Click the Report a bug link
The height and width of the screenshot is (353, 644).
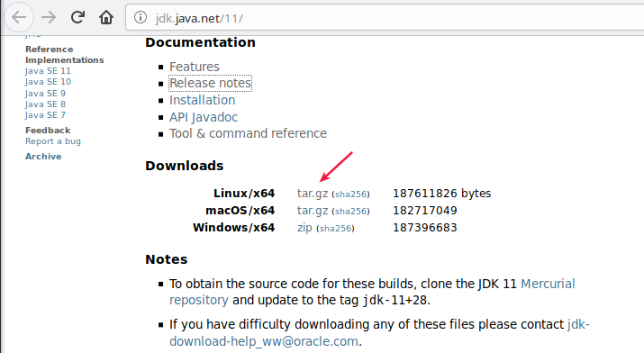coord(53,141)
